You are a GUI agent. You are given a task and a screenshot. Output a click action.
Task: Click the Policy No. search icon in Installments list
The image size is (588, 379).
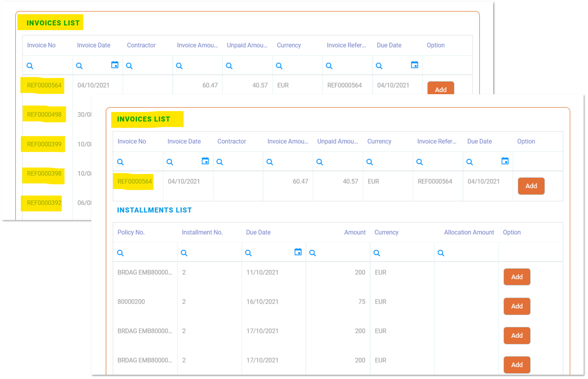(120, 253)
